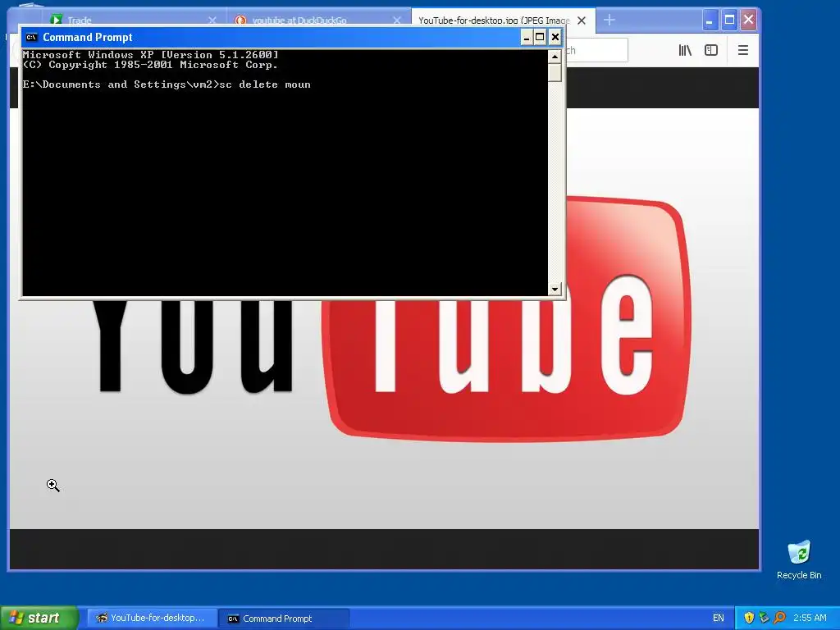Click the Command Prompt scroll down arrow

coord(555,290)
